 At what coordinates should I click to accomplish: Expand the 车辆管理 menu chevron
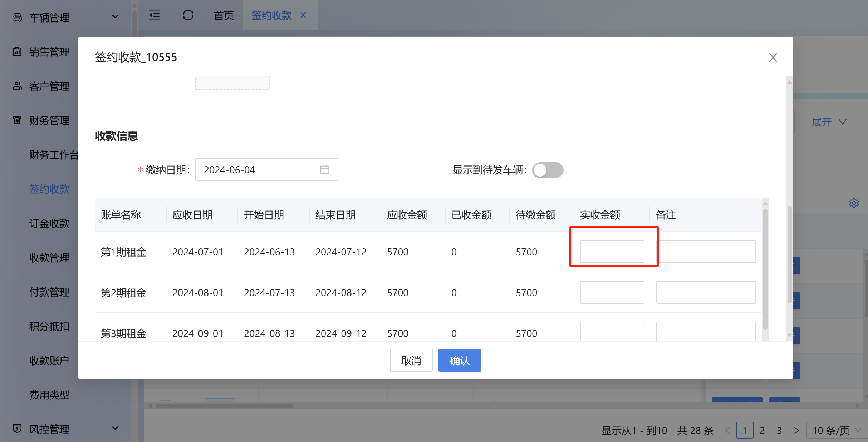[x=115, y=17]
